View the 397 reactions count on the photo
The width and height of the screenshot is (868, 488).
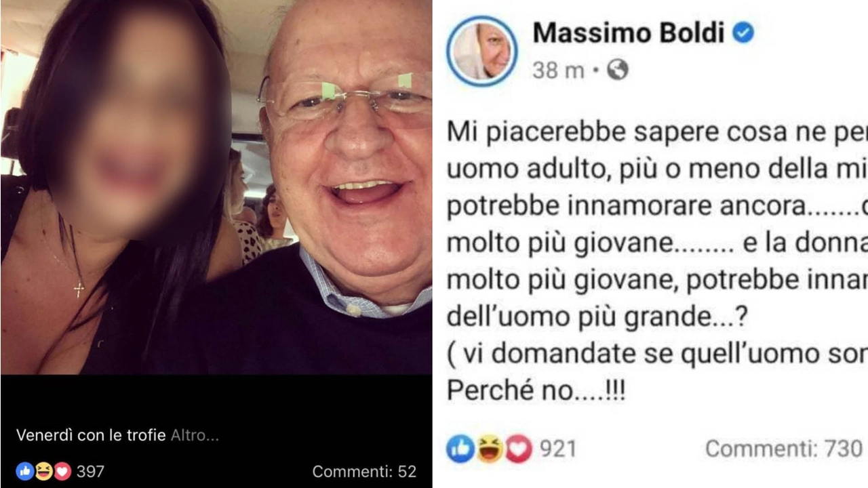[x=90, y=472]
